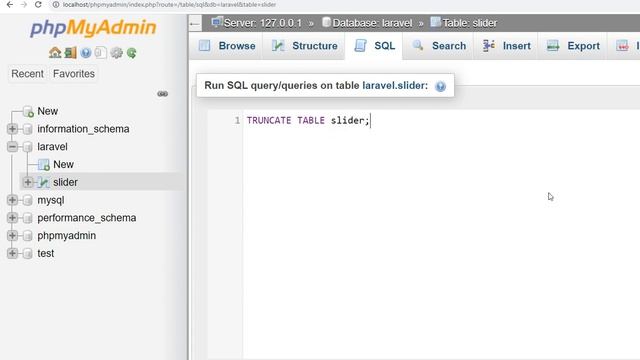Image resolution: width=640 pixels, height=360 pixels.
Task: Open the Export tab
Action: click(573, 46)
